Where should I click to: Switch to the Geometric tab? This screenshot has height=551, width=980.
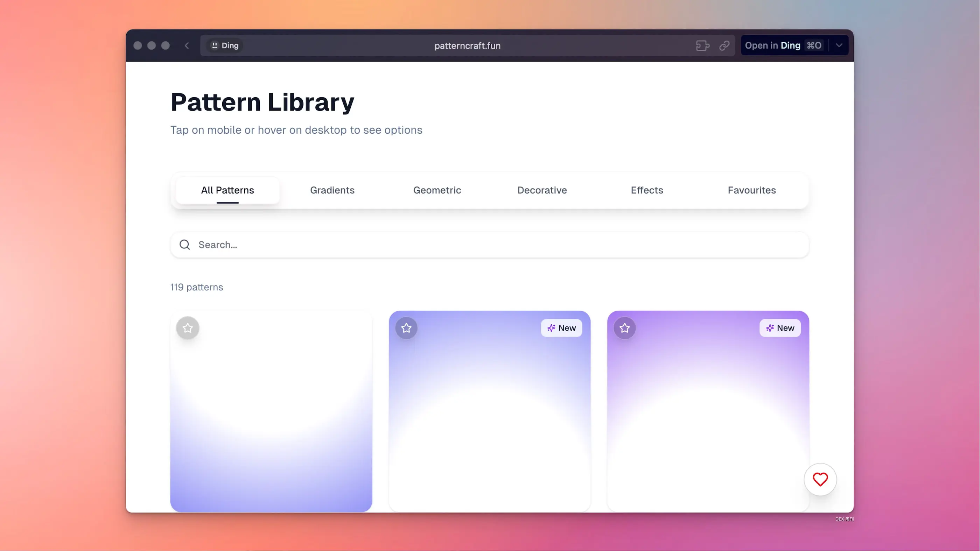point(437,190)
